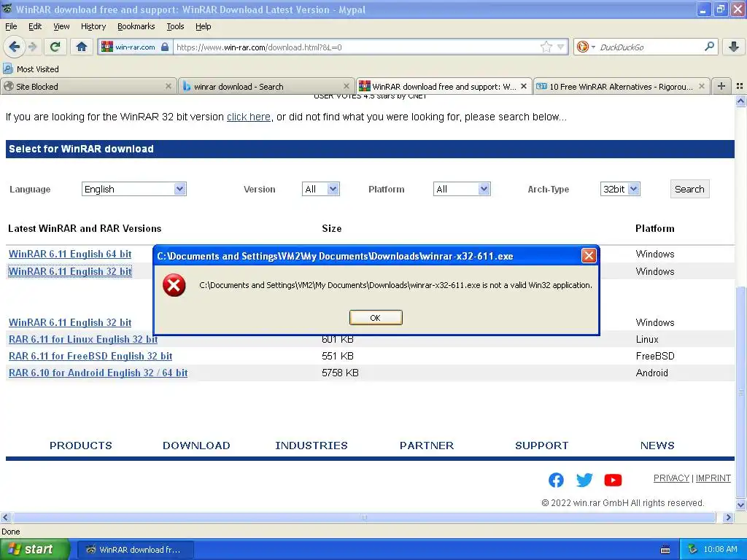This screenshot has height=560, width=747.
Task: Open the SUPPORT footer navigation link
Action: click(542, 446)
